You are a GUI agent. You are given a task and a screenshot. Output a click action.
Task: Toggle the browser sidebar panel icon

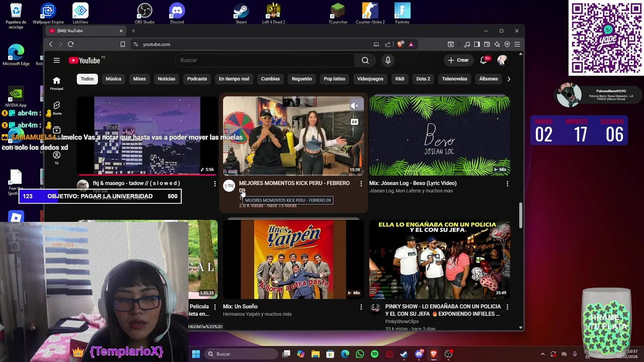click(x=477, y=44)
